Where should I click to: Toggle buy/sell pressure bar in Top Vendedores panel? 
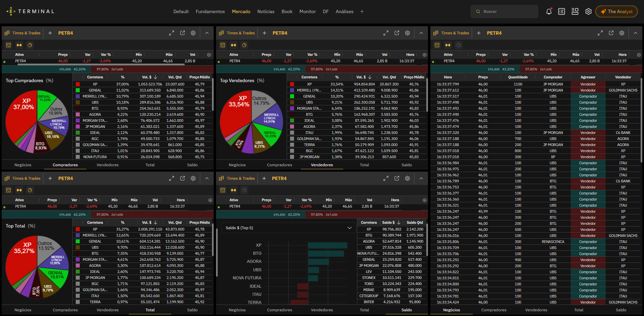point(234,45)
